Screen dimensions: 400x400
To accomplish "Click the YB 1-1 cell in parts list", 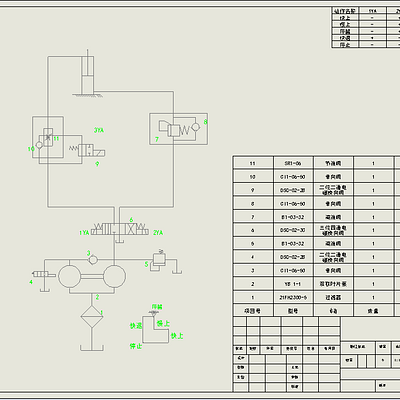I will point(293,284).
